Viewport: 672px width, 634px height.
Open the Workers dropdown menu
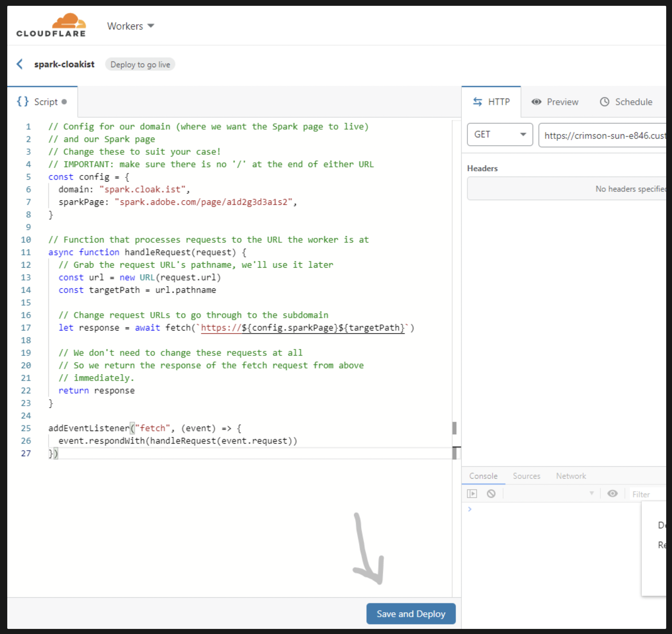click(x=131, y=26)
